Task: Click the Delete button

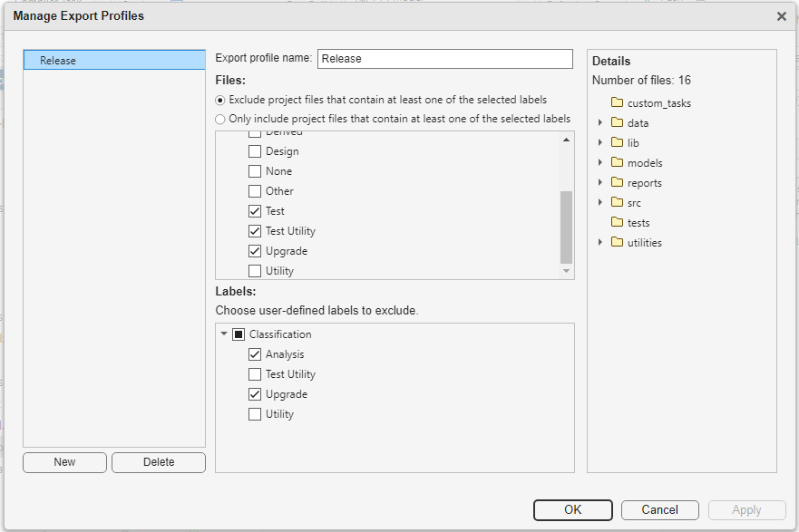Action: click(158, 462)
